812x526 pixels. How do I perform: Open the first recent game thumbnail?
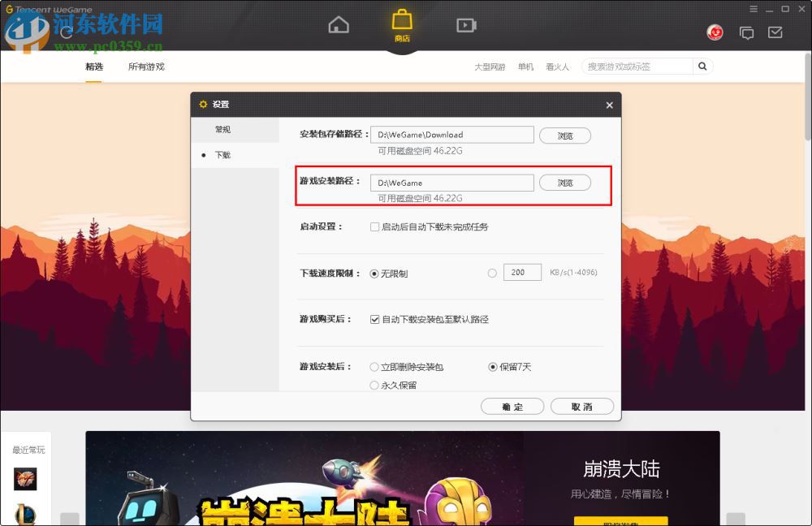[27, 480]
